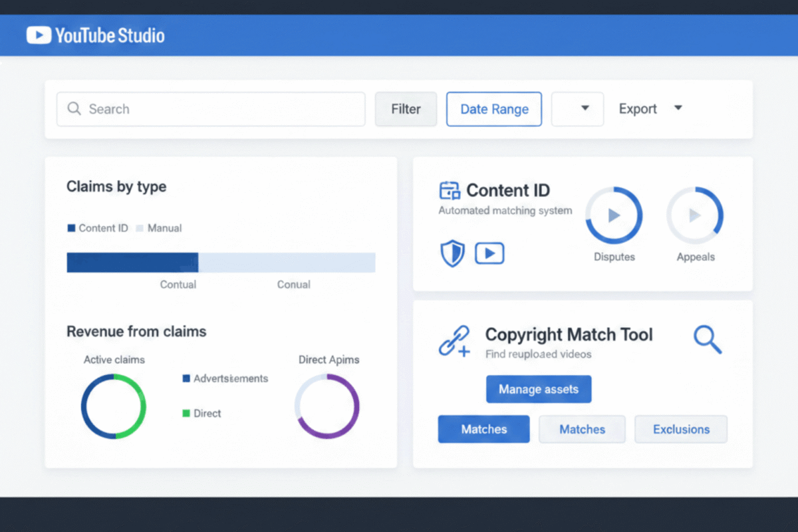The image size is (798, 532).
Task: Click the video play rectangle icon under Content ID
Action: pos(489,253)
